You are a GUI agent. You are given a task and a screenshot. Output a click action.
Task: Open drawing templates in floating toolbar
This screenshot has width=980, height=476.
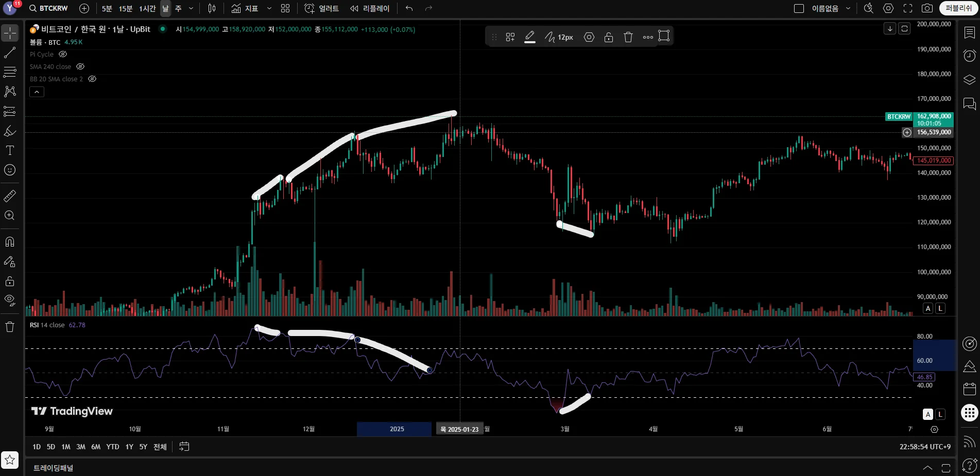510,37
